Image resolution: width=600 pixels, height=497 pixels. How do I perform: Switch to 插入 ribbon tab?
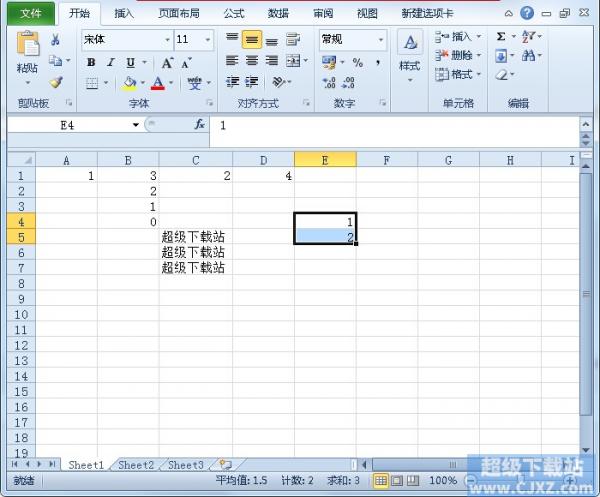tap(124, 14)
